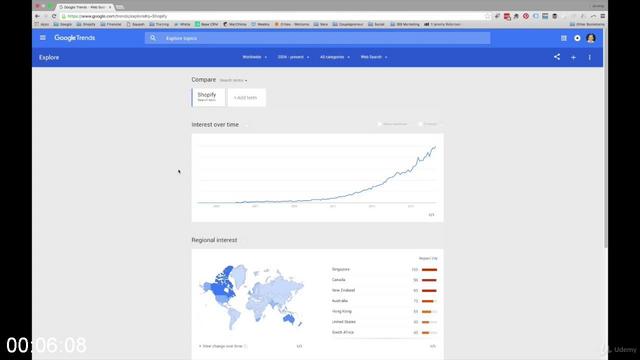The image size is (640, 360).
Task: Open the Web Search type dropdown
Action: [374, 57]
